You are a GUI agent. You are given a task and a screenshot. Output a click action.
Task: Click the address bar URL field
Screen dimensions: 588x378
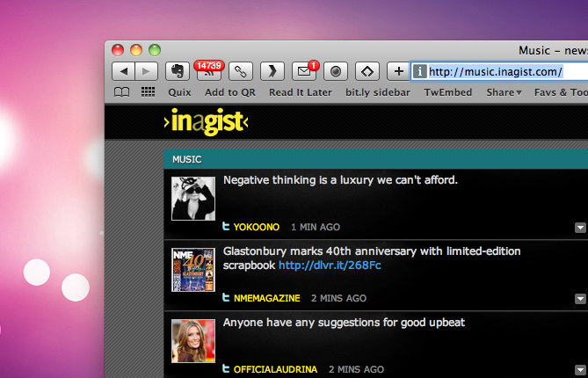coord(498,71)
